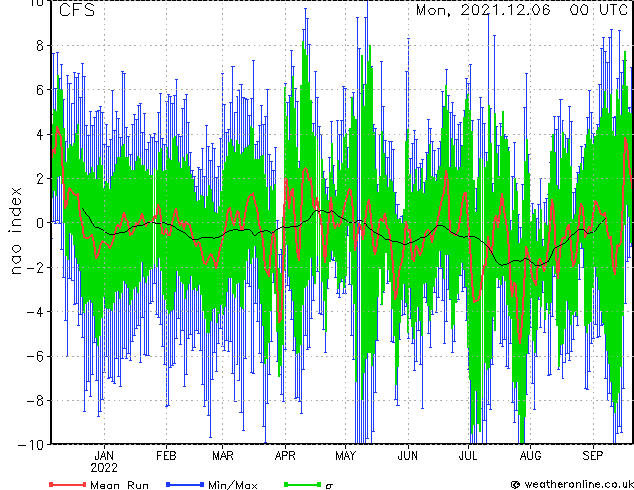Click the 00 UTC time label
Image resolution: width=634 pixels, height=490 pixels.
[599, 11]
